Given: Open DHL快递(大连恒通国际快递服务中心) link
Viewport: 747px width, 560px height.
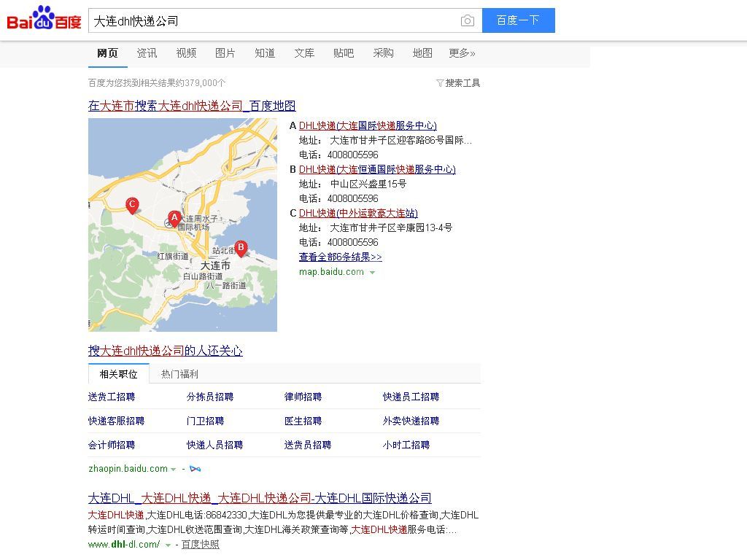Looking at the screenshot, I should pyautogui.click(x=377, y=169).
